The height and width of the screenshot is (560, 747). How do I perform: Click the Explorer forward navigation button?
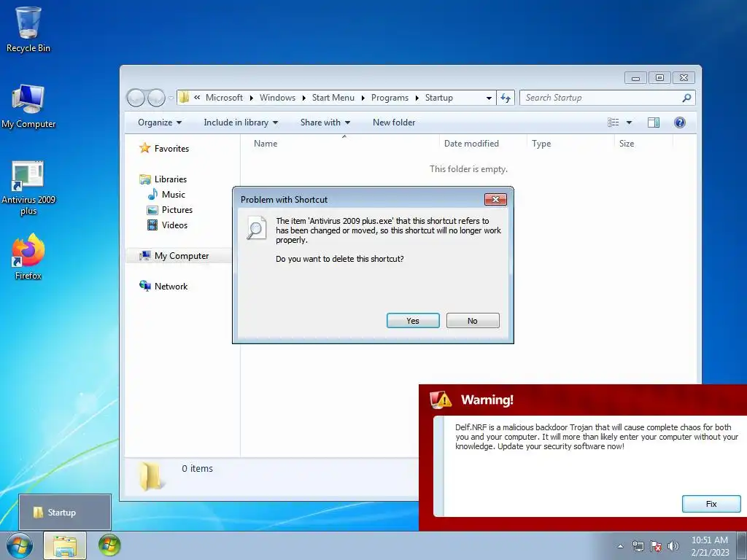click(x=156, y=98)
